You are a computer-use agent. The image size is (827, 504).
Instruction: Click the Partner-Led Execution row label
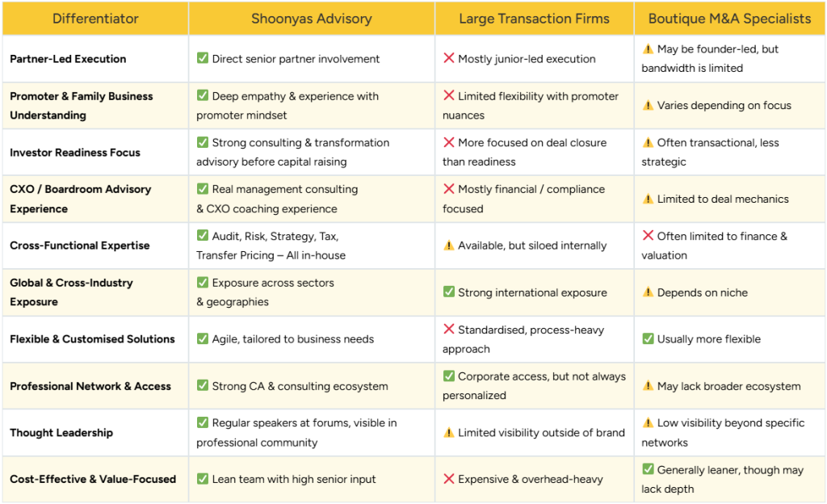click(x=68, y=59)
